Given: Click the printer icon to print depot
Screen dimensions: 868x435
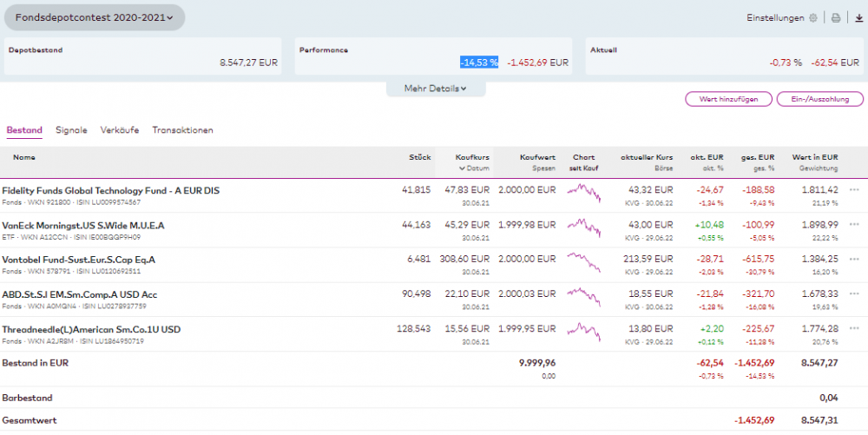Looking at the screenshot, I should 836,17.
